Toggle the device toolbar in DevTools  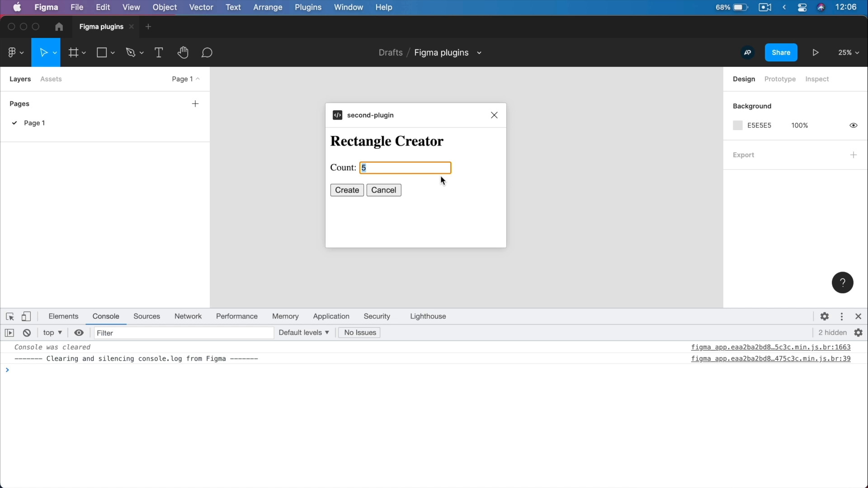tap(26, 316)
